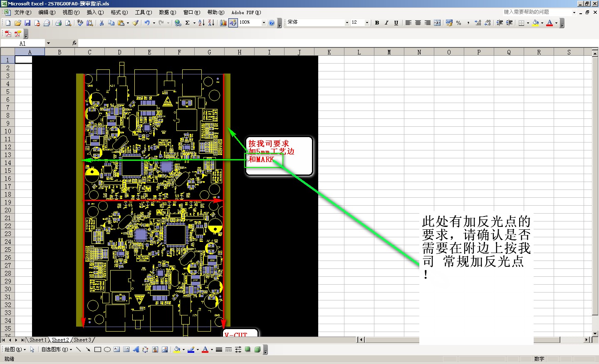Screen dimensions: 599x364
Task: Select the Line drawing tool
Action: tap(78, 349)
